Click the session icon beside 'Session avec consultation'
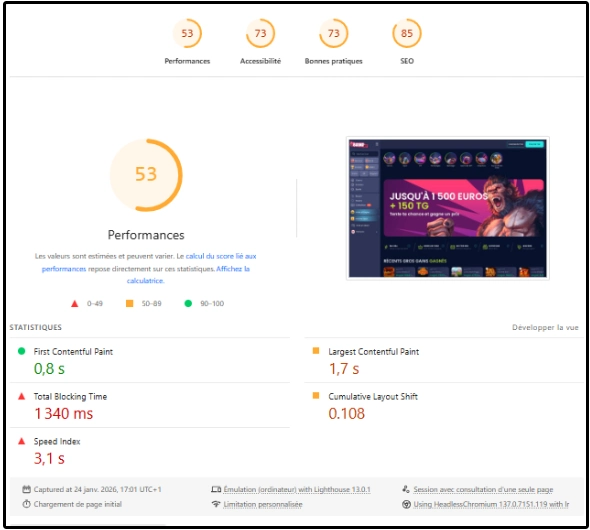 [406, 489]
